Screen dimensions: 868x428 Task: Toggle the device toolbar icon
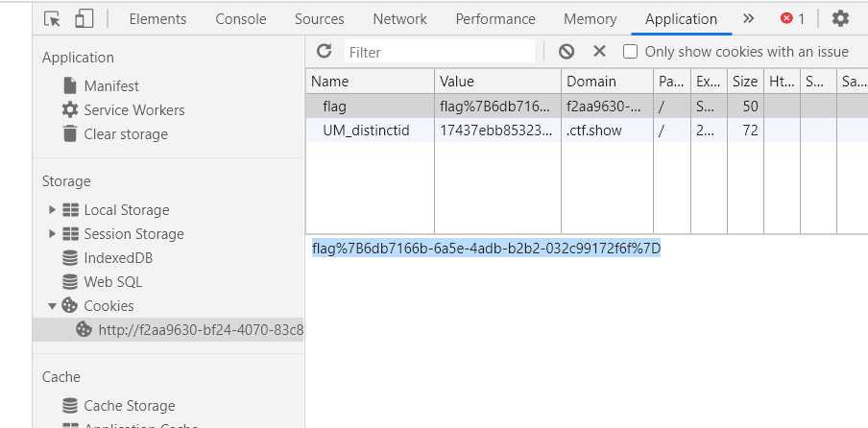tap(84, 18)
